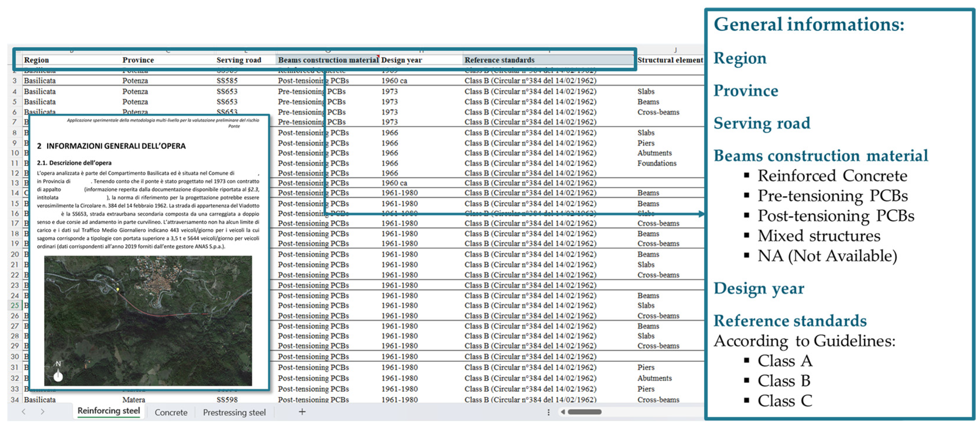Open the Concrete sheet tab
Screen dimensions: 980x430
pos(171,412)
